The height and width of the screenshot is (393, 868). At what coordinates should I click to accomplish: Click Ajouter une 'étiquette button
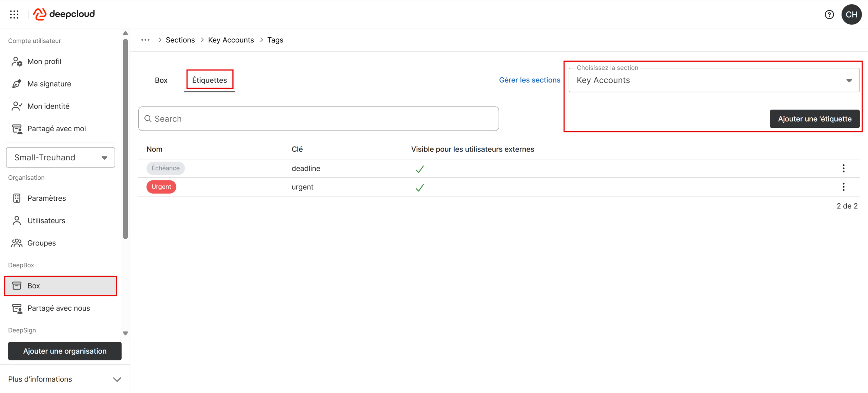point(814,119)
